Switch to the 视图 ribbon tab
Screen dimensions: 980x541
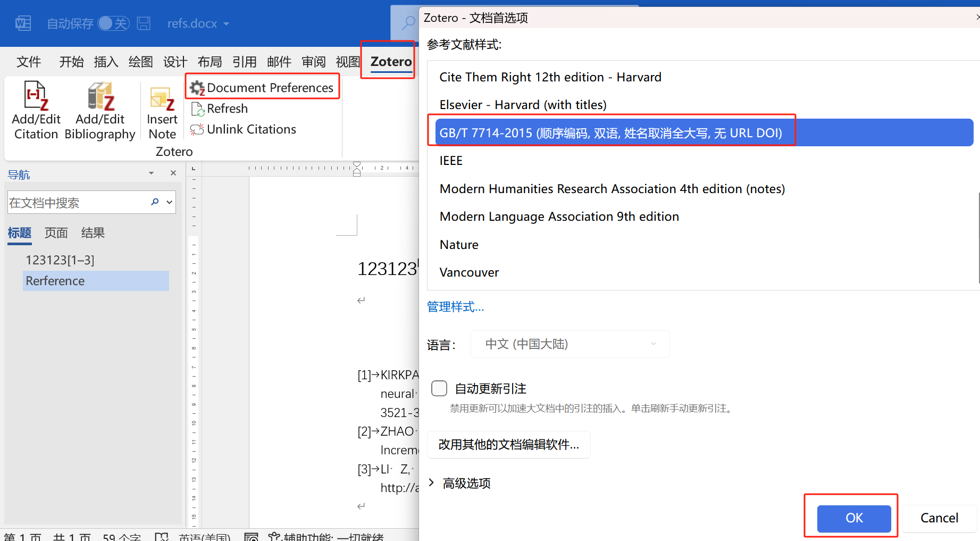coord(348,62)
